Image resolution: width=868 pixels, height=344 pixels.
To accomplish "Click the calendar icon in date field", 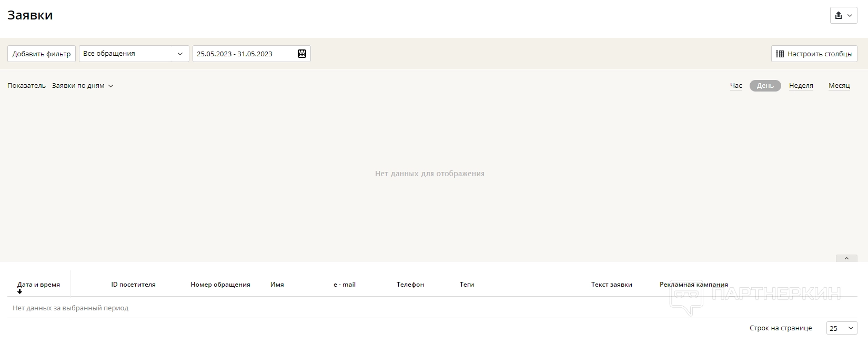I will tap(302, 54).
